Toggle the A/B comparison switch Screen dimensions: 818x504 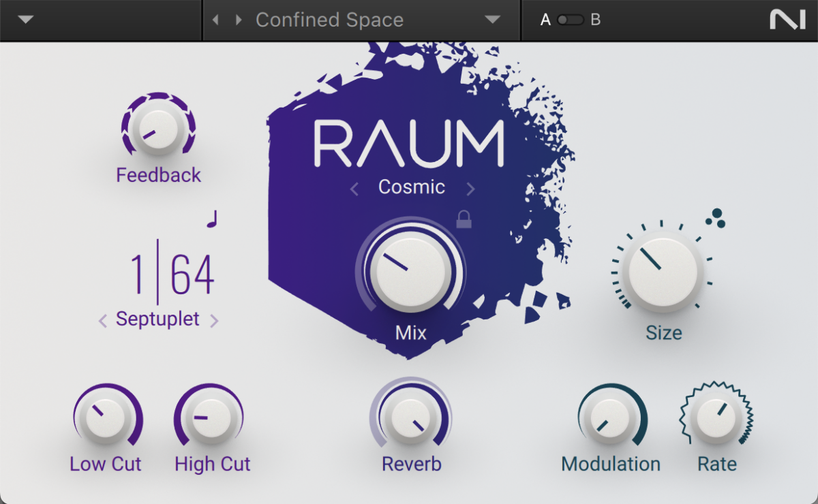coord(570,20)
